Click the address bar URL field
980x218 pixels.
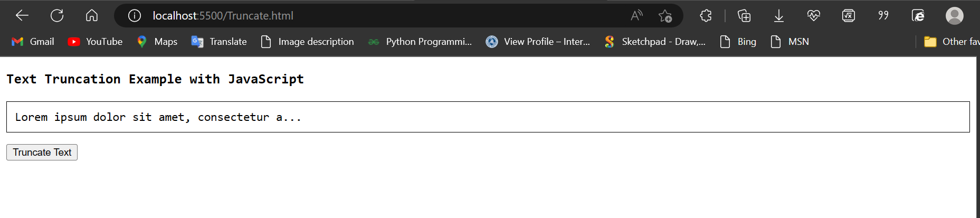369,16
